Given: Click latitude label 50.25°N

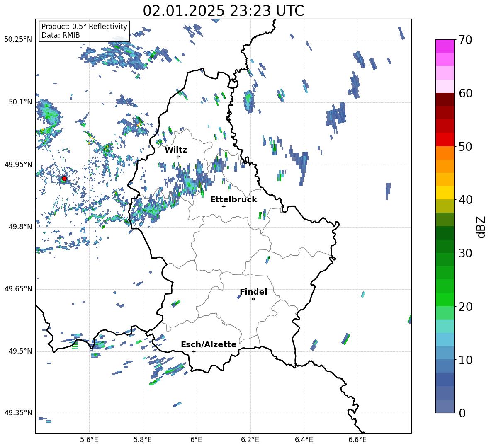Looking at the screenshot, I should 18,40.
